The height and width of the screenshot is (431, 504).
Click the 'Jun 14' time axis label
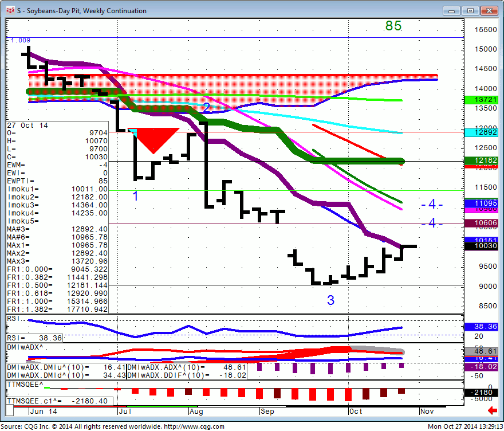click(44, 412)
